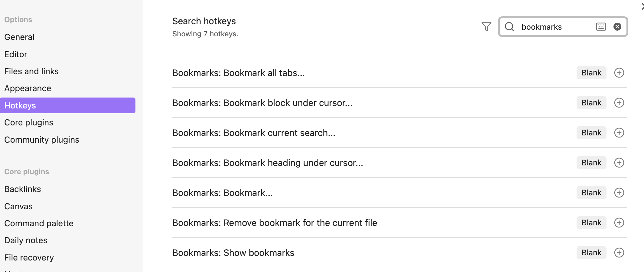Switch to Editor settings

16,54
